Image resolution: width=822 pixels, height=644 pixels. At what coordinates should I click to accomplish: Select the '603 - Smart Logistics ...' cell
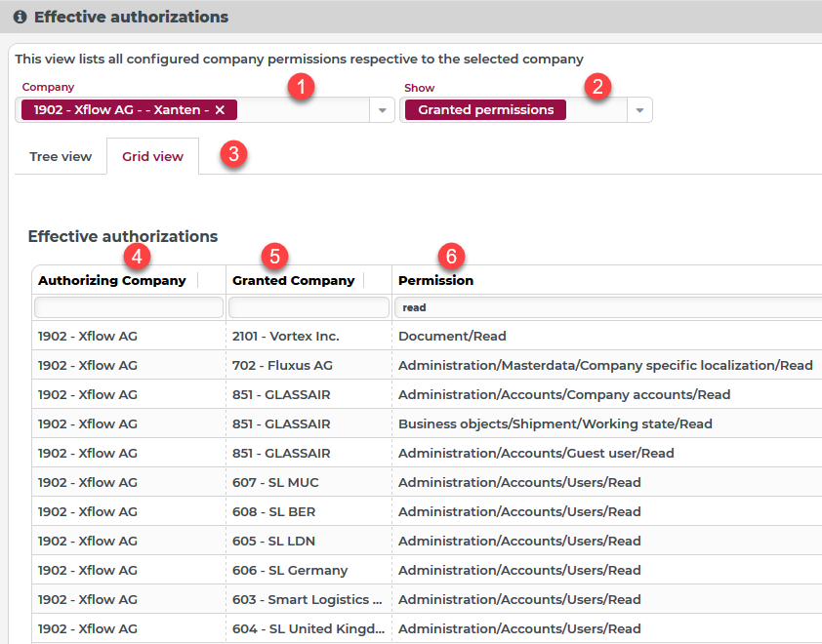coord(308,600)
